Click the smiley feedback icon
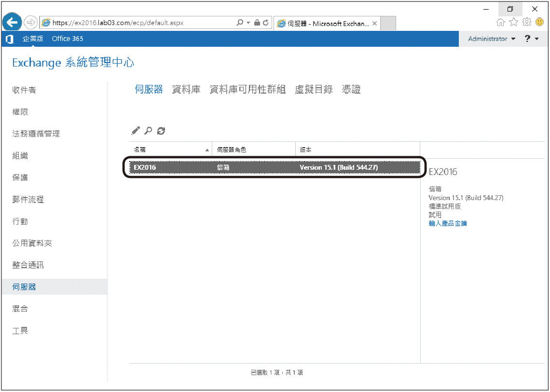The image size is (550, 392). (539, 22)
